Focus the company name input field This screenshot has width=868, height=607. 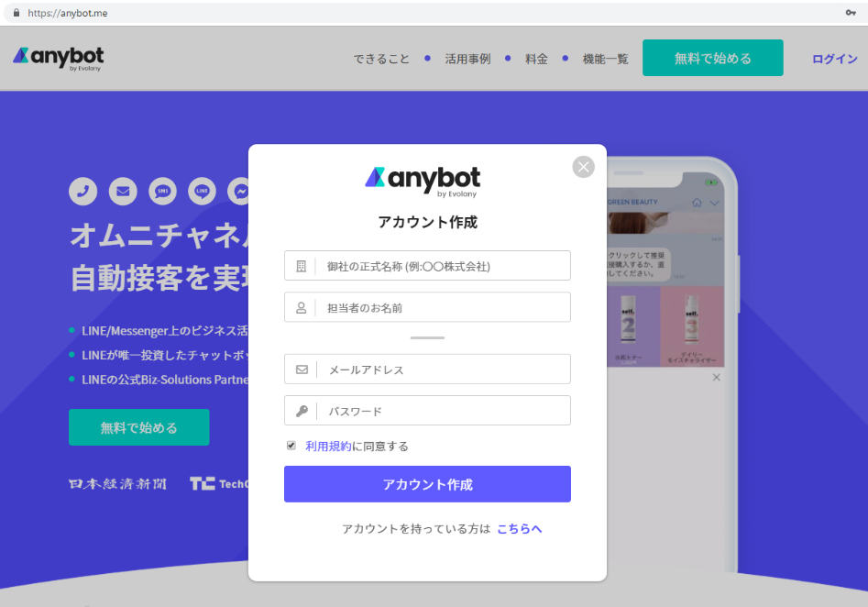(x=427, y=265)
